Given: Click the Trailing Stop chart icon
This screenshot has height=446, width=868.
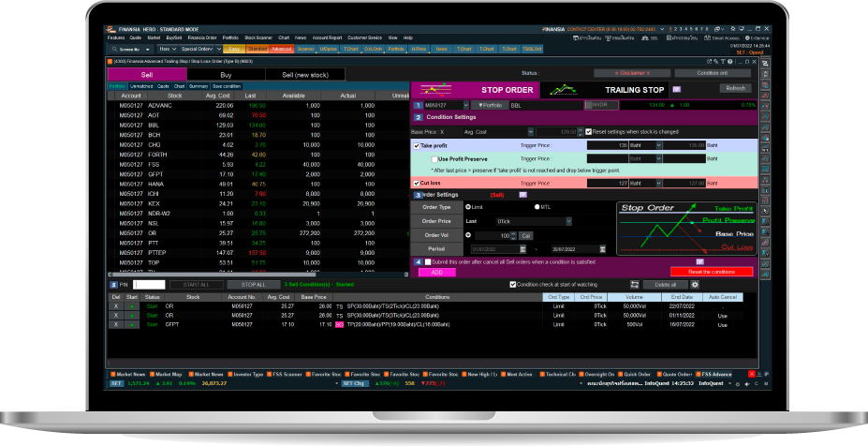Looking at the screenshot, I should coord(564,89).
